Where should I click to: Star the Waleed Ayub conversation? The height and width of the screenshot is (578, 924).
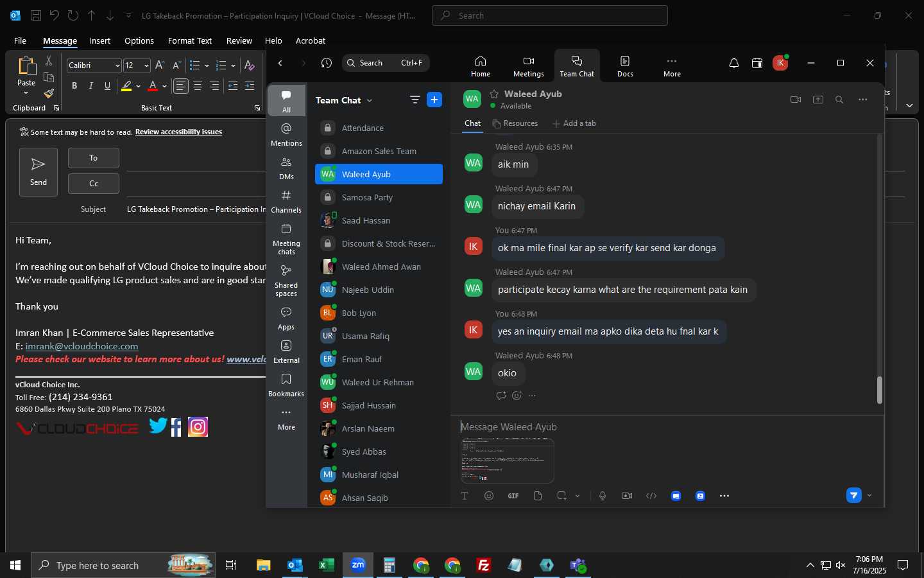point(495,94)
